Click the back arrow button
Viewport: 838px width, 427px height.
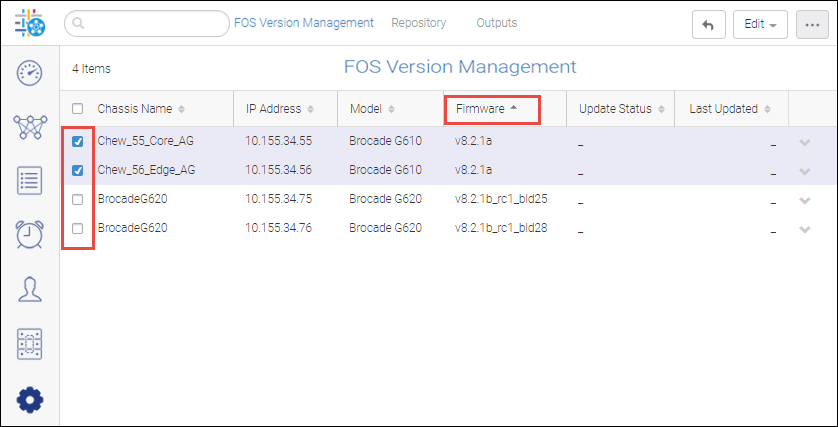(709, 25)
